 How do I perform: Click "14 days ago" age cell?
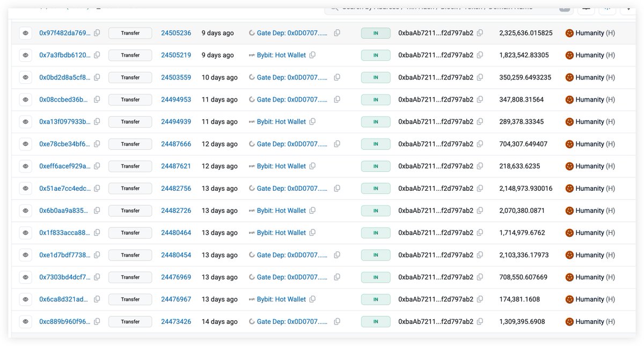[x=219, y=322]
